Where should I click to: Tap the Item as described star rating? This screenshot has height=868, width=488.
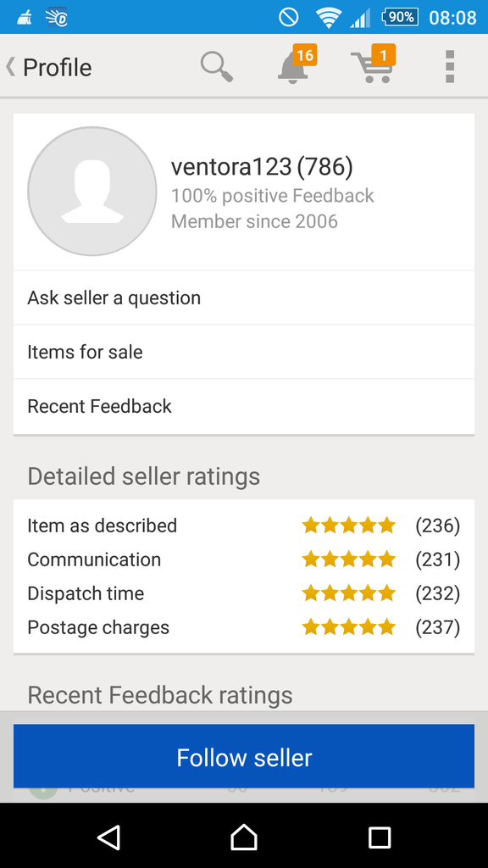coord(348,526)
